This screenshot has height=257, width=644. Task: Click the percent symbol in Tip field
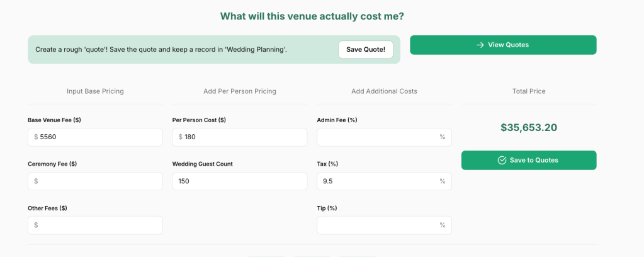click(x=443, y=225)
